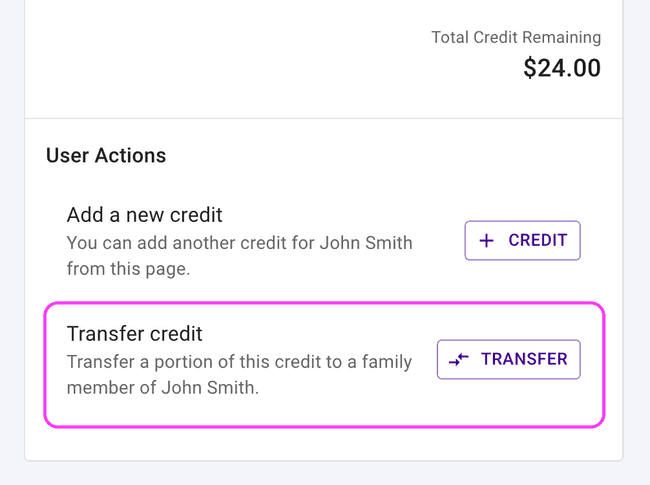Click the divider line above User Actions

pyautogui.click(x=324, y=119)
